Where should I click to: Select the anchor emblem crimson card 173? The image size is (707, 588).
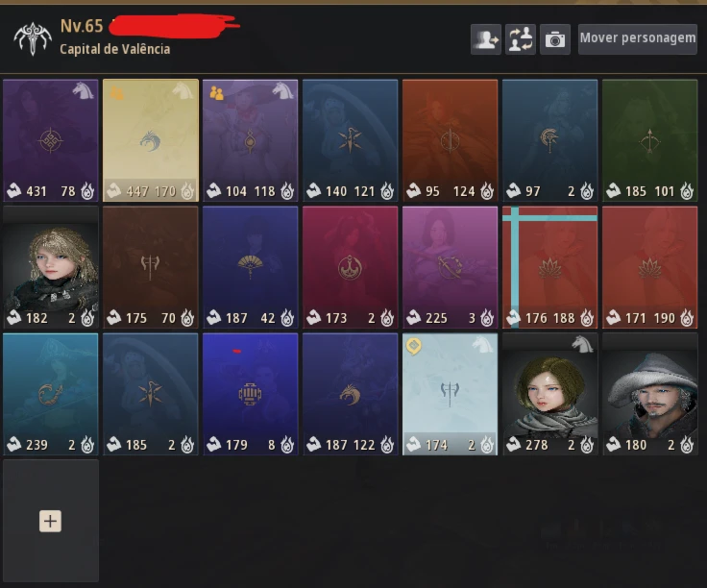[x=351, y=267]
